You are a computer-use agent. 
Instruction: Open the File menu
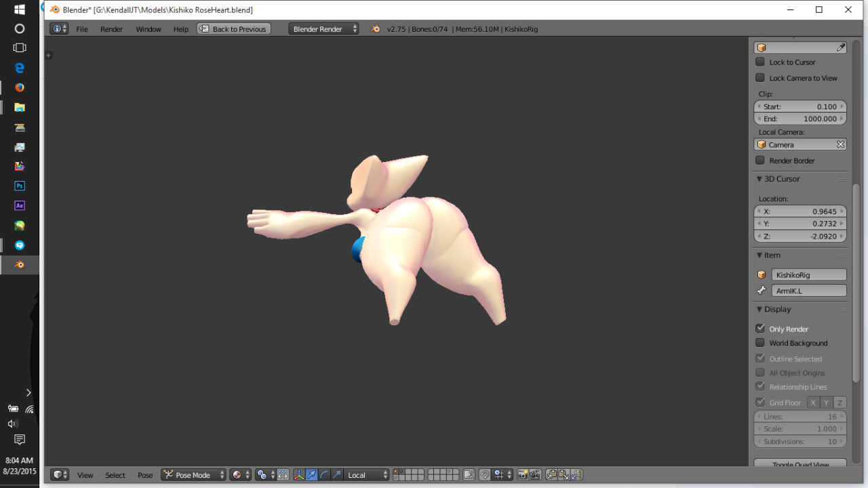(x=82, y=29)
